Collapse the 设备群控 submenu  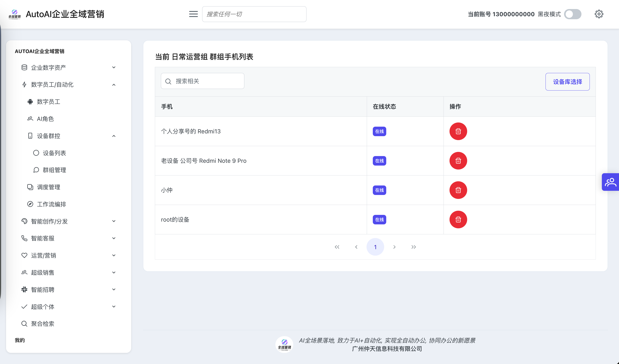(71, 136)
